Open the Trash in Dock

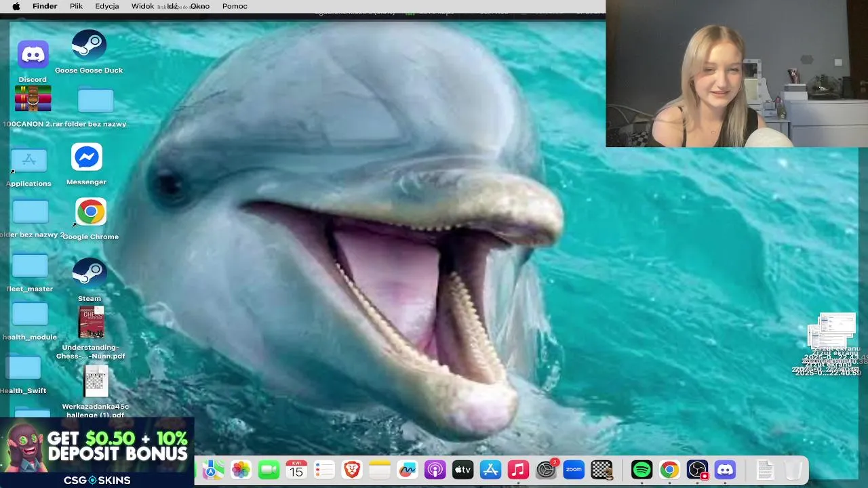(793, 470)
